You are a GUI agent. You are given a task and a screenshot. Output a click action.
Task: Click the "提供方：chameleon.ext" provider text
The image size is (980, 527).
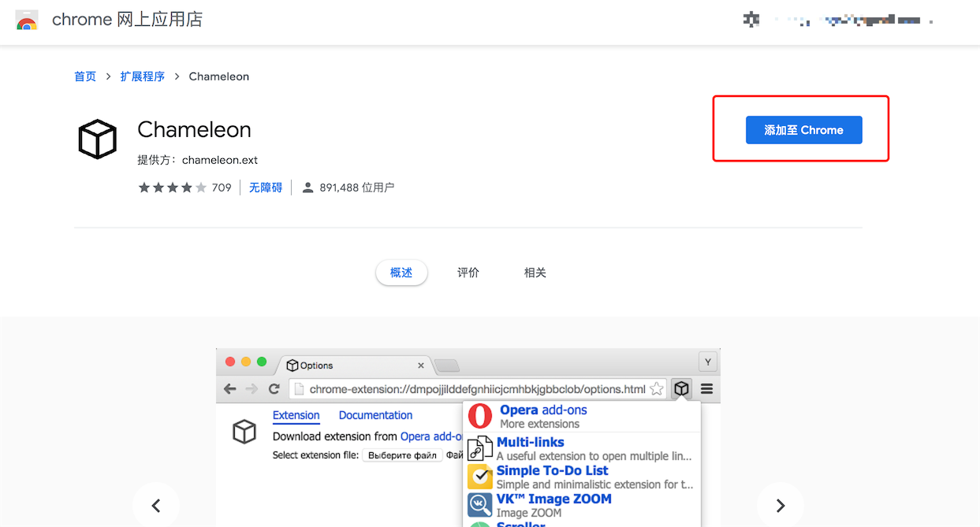pos(198,160)
